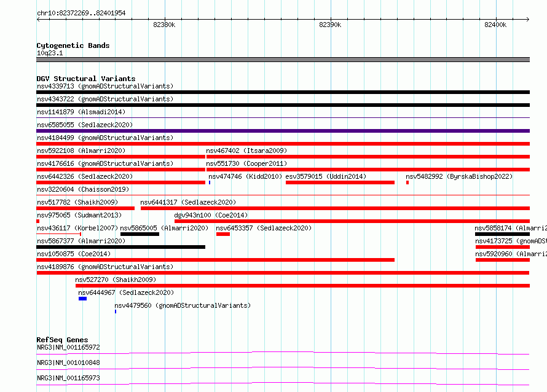
Task: Click the nsv5867377 (Almarri2020) label
Action: [81, 241]
